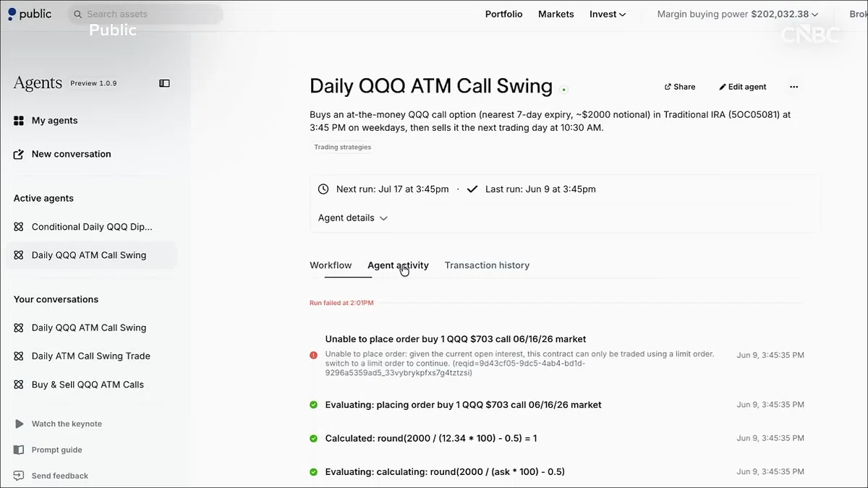Click the Watch the keynote play icon
868x488 pixels.
coord(20,424)
